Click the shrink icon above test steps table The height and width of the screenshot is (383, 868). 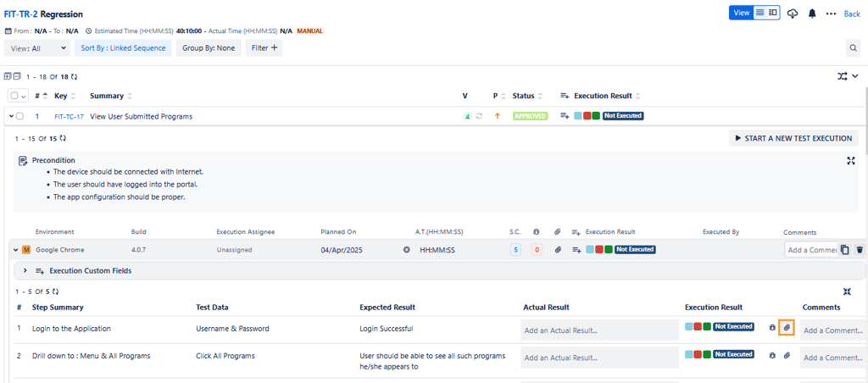click(x=847, y=291)
